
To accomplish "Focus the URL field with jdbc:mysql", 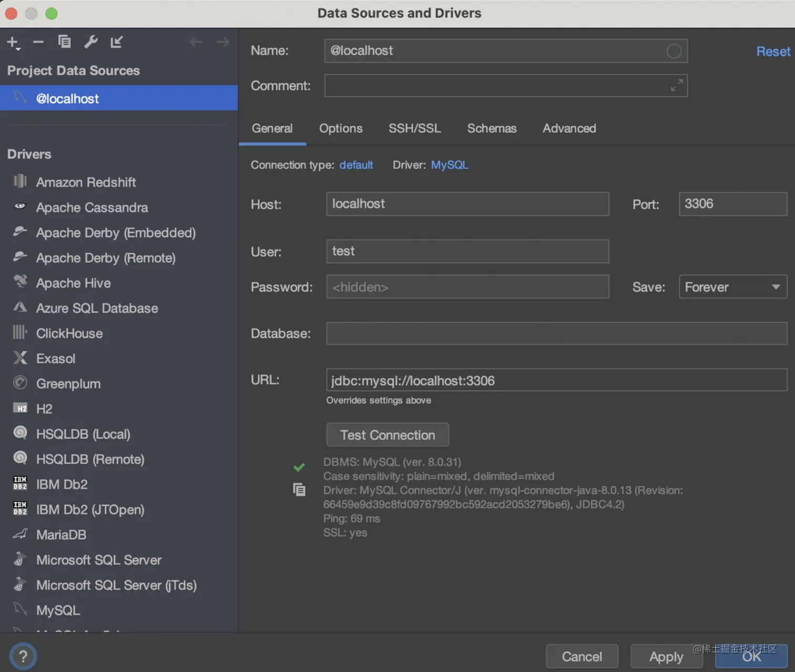I will (557, 380).
